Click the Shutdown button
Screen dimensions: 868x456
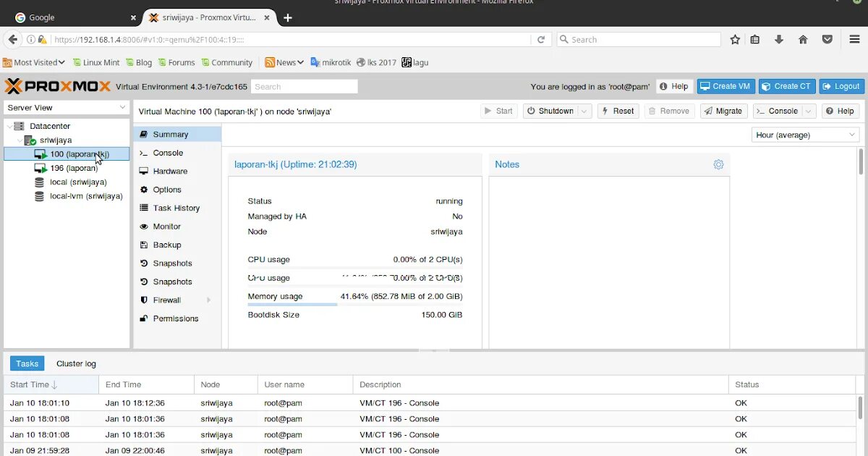550,111
